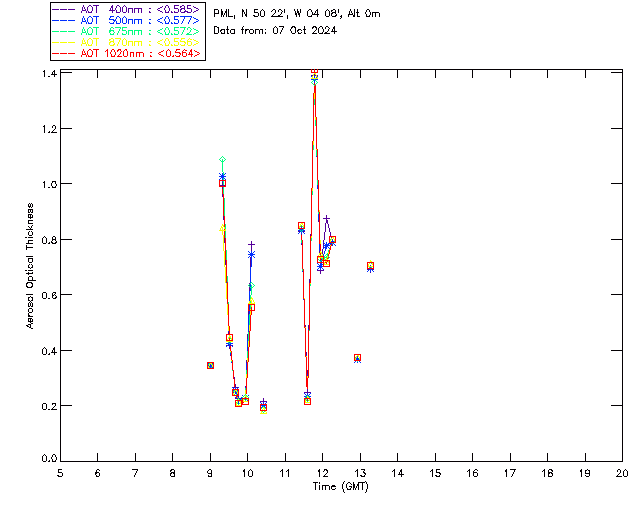Click the green diamond marker near 1.09
This screenshot has width=640, height=512.
click(222, 160)
